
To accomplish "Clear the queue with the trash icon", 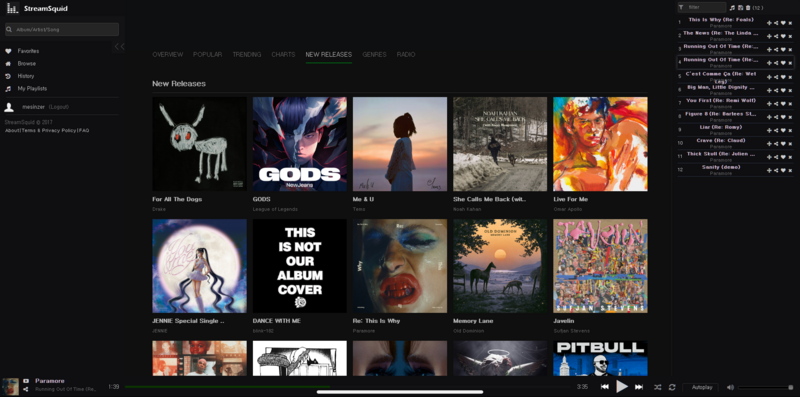I will (x=748, y=8).
